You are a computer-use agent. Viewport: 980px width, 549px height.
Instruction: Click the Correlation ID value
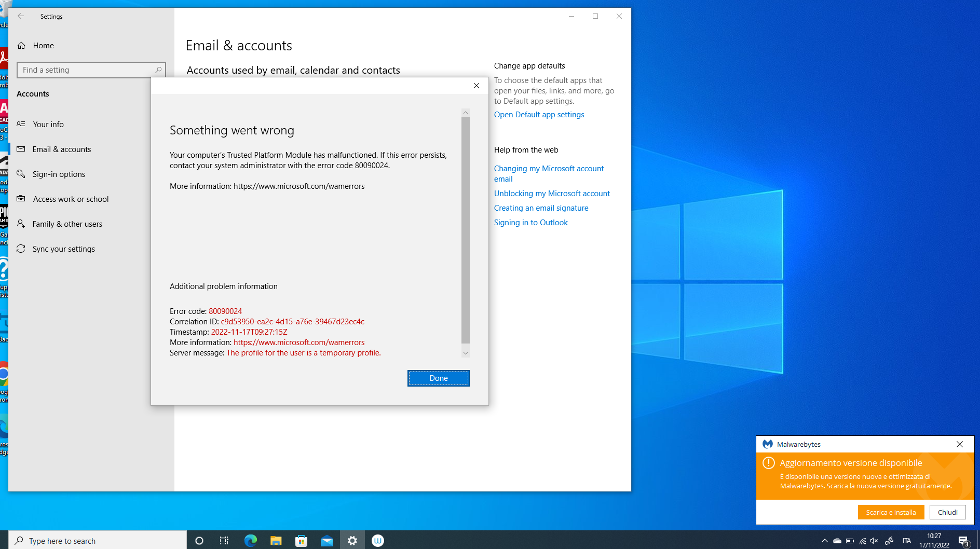point(293,322)
